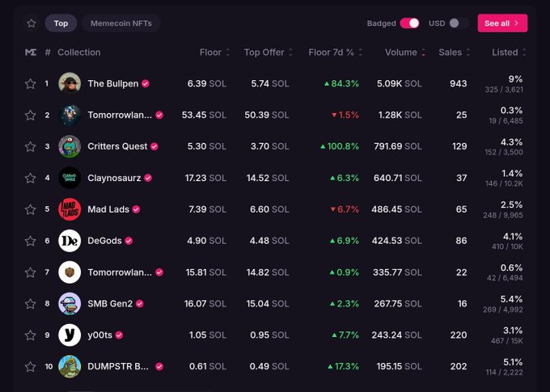Open the DeGods collection name

tap(104, 241)
